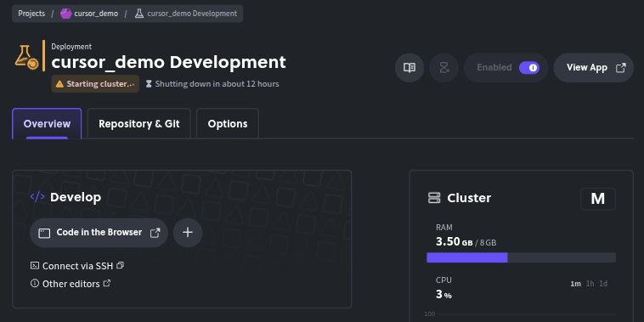Image resolution: width=644 pixels, height=322 pixels.
Task: Click the terminal window icon in Code button
Action: click(44, 234)
